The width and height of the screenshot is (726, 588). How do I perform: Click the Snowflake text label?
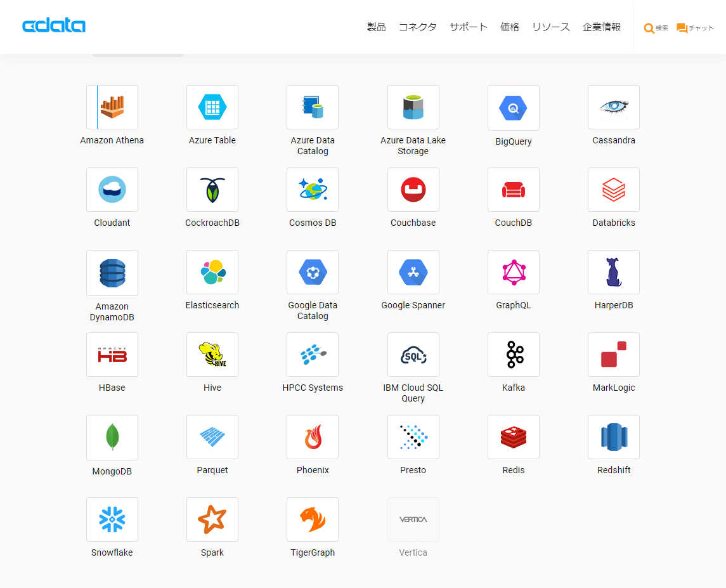click(x=112, y=552)
